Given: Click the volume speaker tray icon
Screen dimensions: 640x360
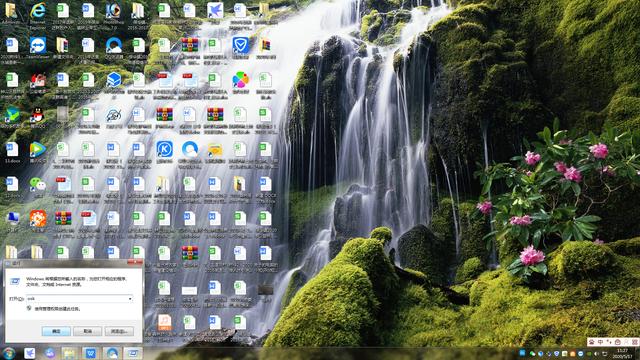Looking at the screenshot, I should (596, 353).
